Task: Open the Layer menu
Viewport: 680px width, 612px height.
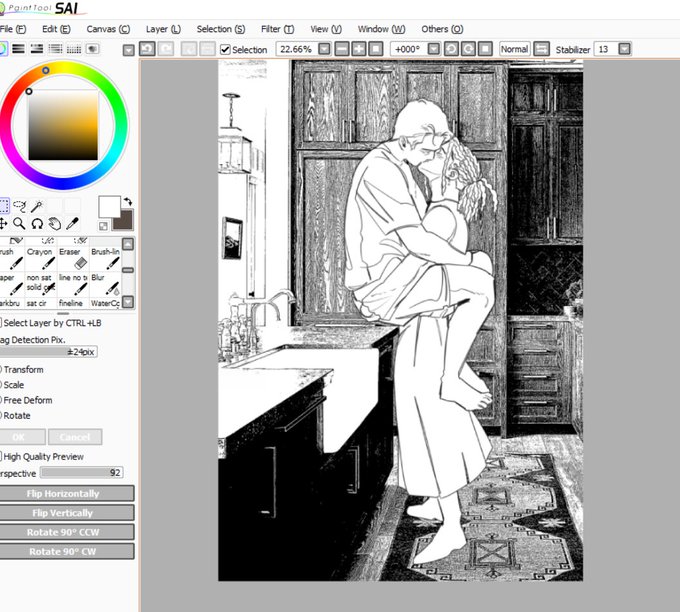Action: coord(163,29)
